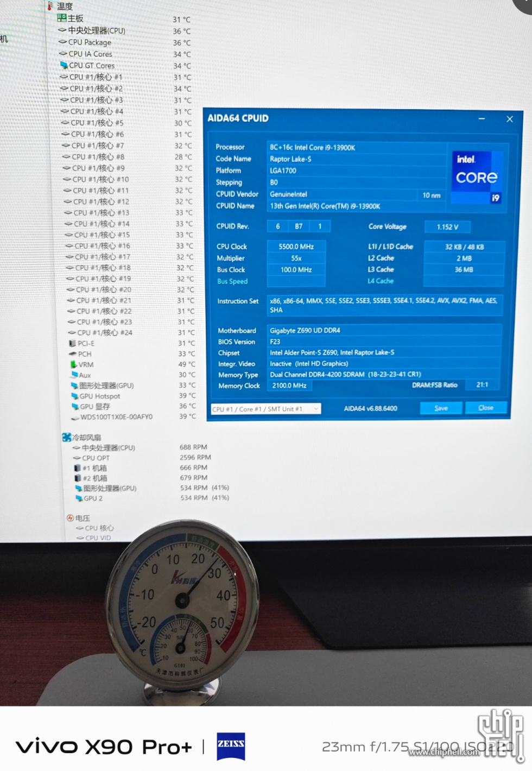
Task: Click the temperature section thermometer icon
Action: (x=50, y=6)
